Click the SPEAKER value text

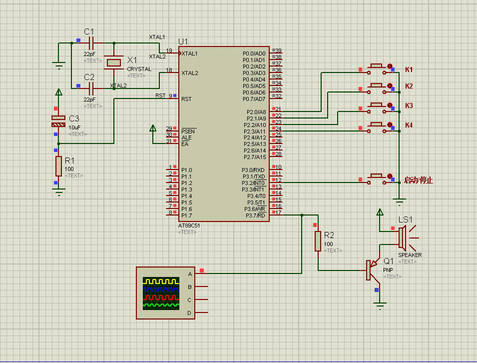[x=410, y=255]
